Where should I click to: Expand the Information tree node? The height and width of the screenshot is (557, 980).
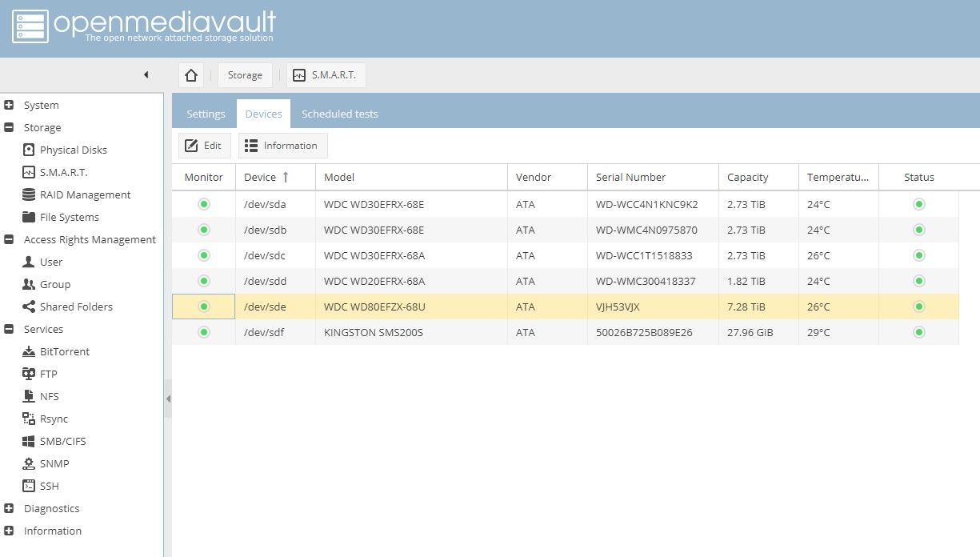point(10,531)
